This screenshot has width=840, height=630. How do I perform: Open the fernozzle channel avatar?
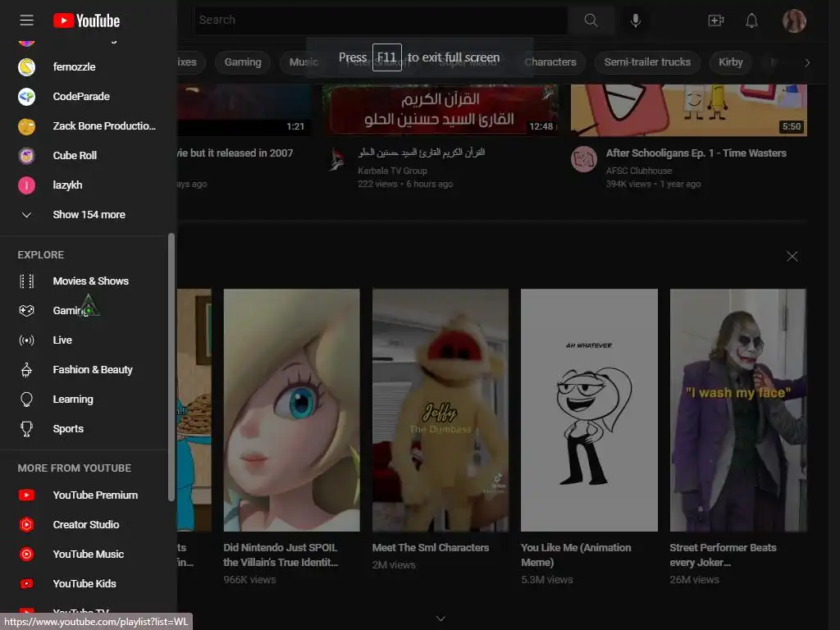coord(26,67)
